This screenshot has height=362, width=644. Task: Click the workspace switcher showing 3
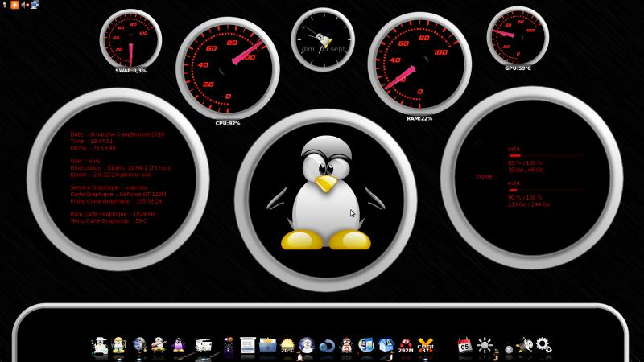coord(229,345)
